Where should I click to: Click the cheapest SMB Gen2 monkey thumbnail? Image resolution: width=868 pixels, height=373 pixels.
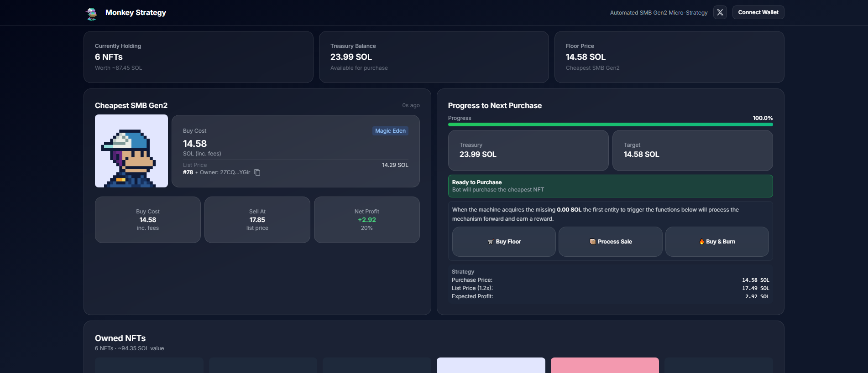[131, 151]
